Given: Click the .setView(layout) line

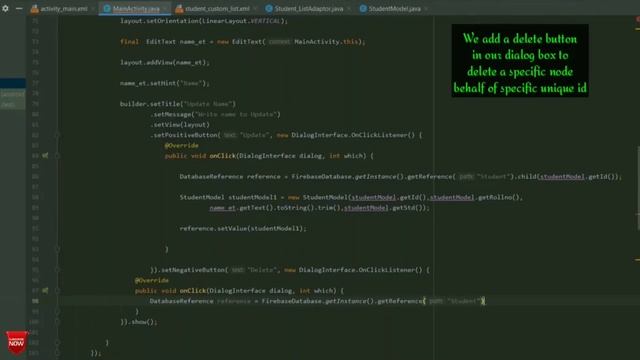Looking at the screenshot, I should coord(180,124).
